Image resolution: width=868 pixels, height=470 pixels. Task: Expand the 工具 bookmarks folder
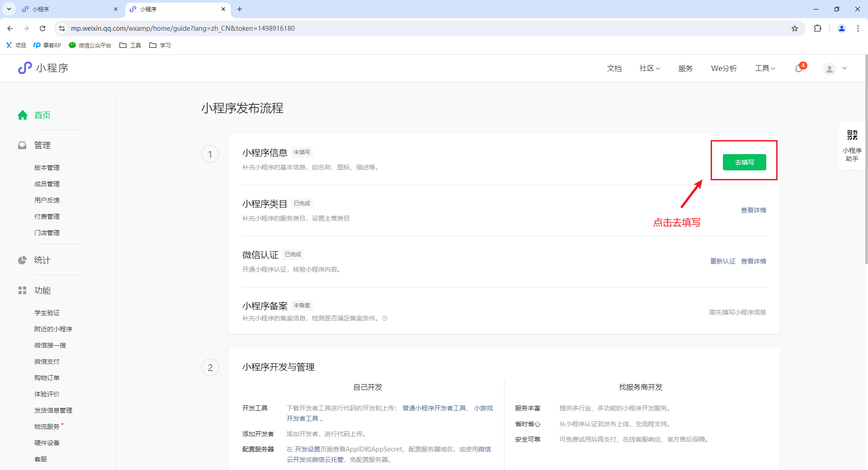[x=130, y=45]
